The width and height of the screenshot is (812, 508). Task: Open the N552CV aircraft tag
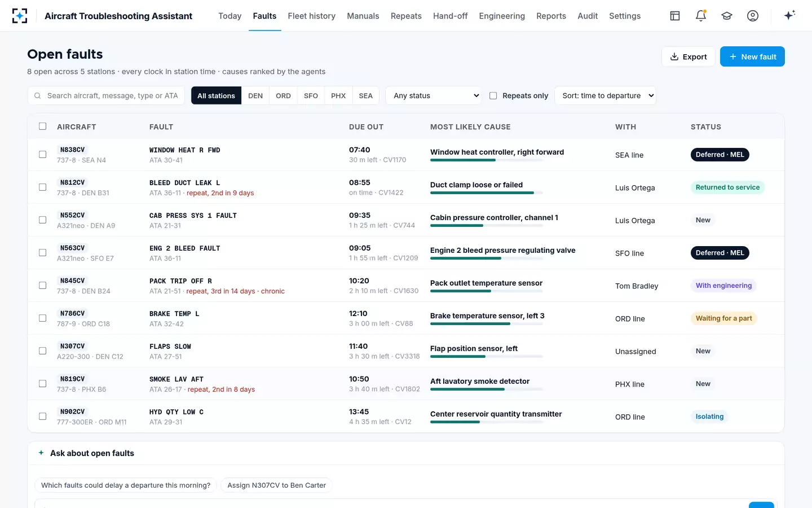pos(72,215)
